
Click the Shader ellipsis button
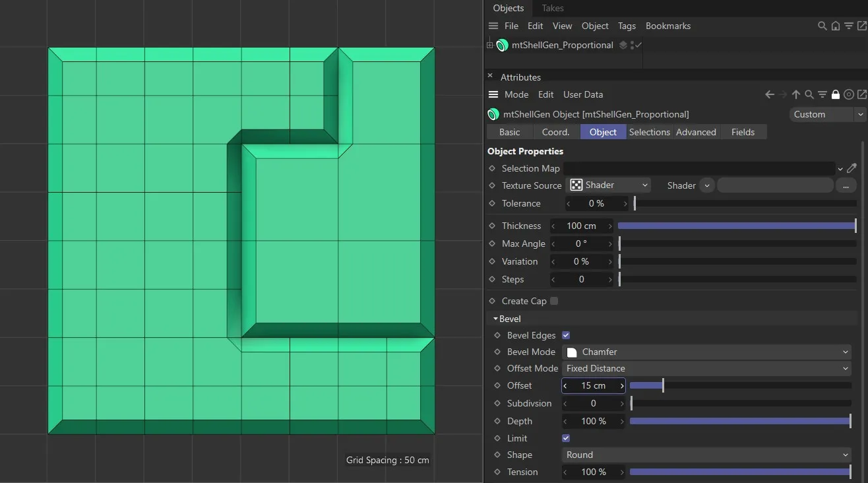[846, 186]
